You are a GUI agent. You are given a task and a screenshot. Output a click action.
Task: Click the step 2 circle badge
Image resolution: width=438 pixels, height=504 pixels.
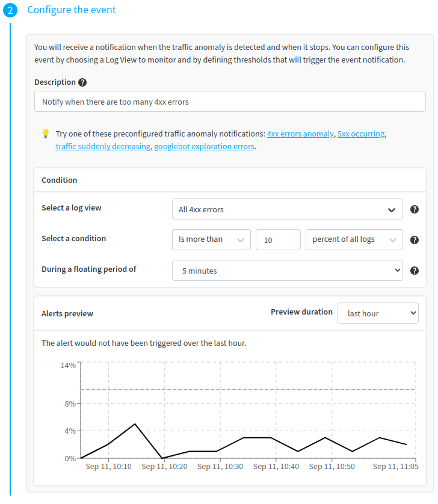10,10
